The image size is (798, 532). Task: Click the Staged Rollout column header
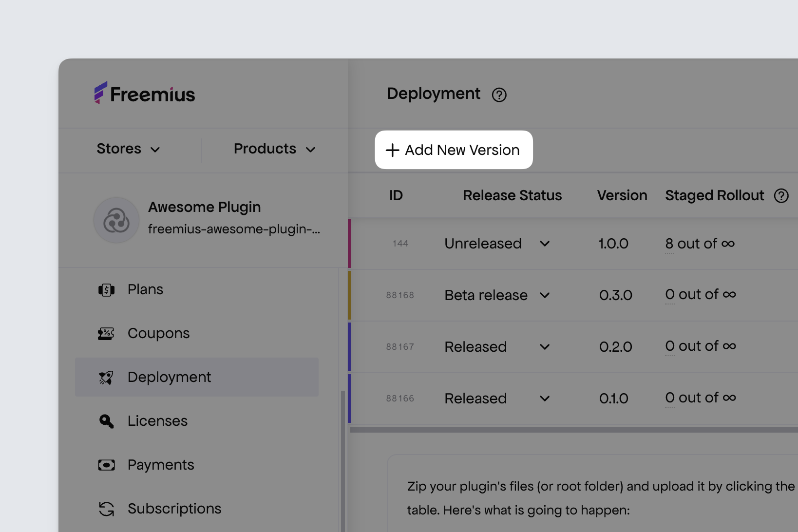(x=715, y=196)
